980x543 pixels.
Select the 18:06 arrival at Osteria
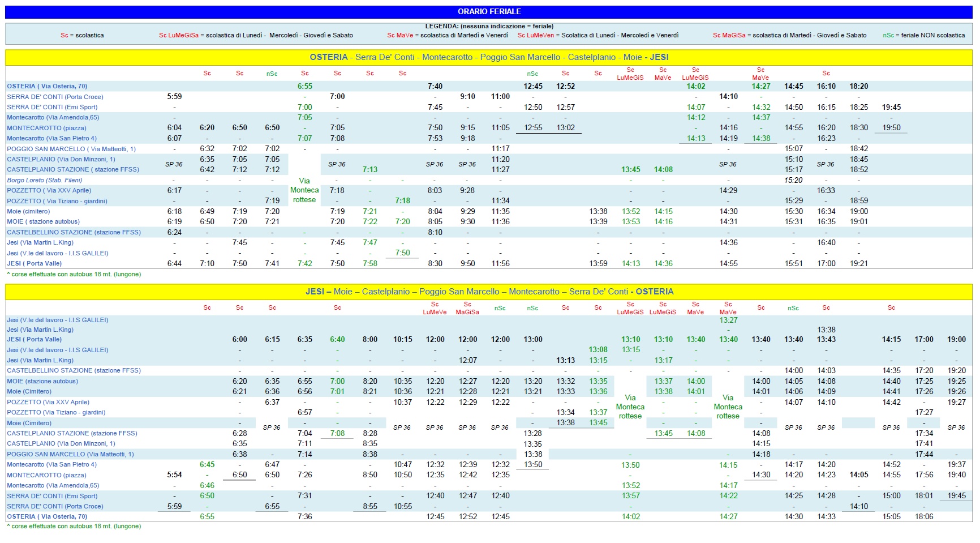(924, 516)
